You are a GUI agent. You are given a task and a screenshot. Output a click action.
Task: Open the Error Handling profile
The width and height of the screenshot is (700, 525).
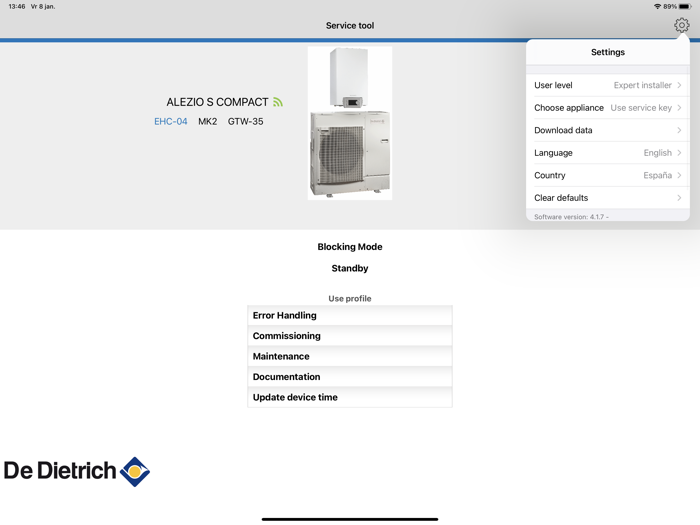tap(350, 315)
